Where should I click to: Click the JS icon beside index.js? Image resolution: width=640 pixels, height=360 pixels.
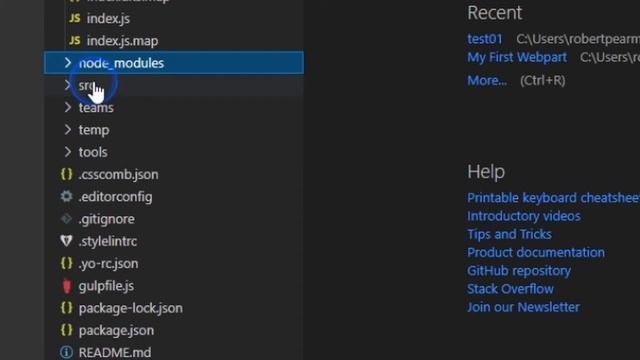tap(75, 18)
